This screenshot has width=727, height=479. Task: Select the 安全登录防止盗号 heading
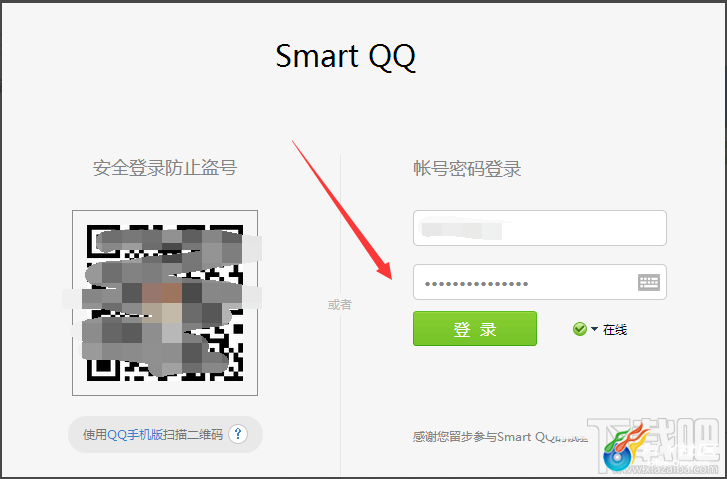165,167
